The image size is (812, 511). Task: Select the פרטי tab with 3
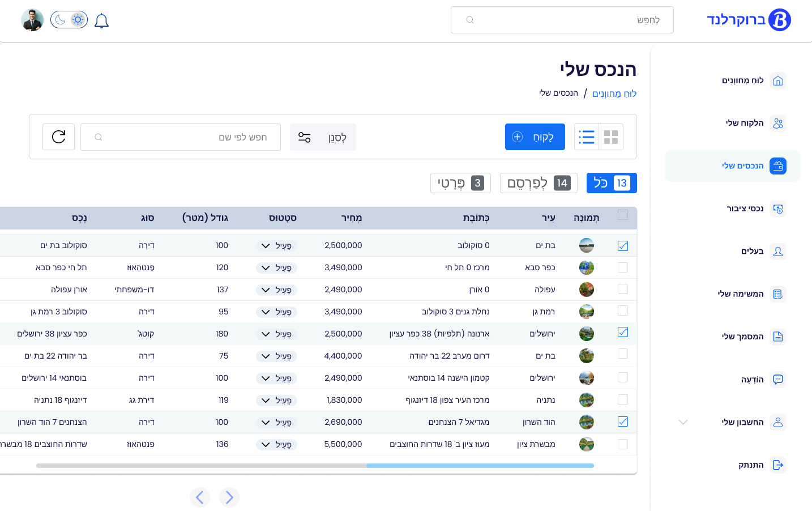pos(460,183)
